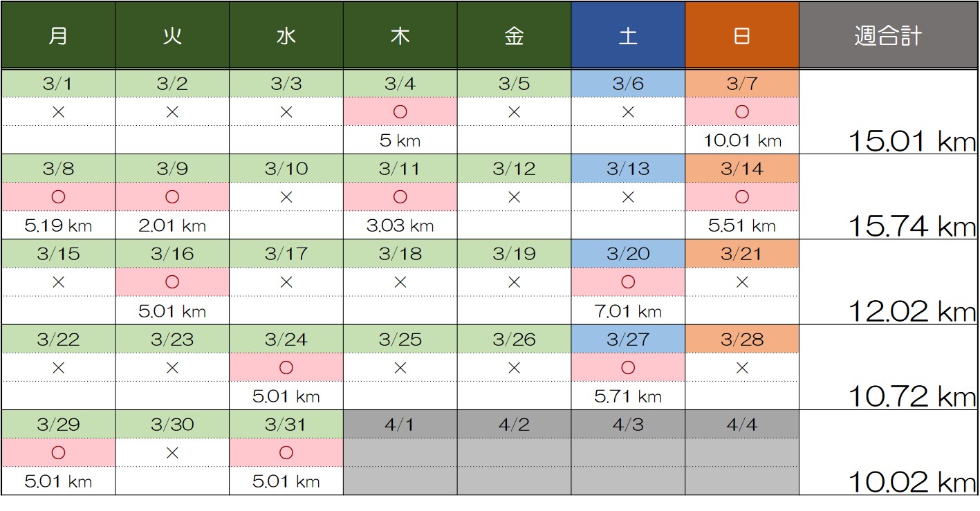
Task: Select the 月 Monday header cell
Action: (x=58, y=35)
